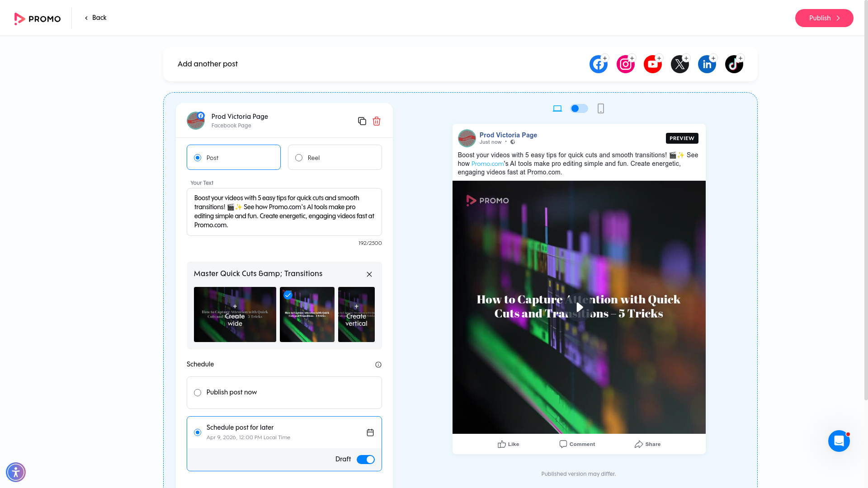The width and height of the screenshot is (868, 488).
Task: Select the Publish post now option
Action: click(197, 392)
